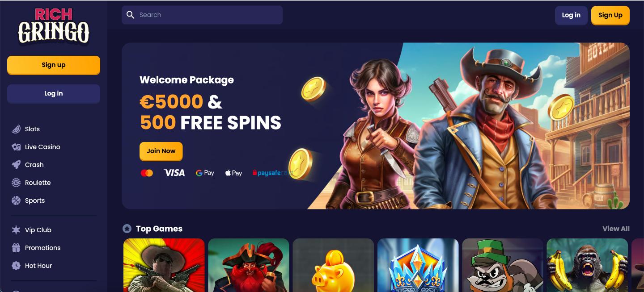Viewport: 644px width, 292px height.
Task: Open the gorilla with bananas game thumbnail
Action: click(587, 265)
